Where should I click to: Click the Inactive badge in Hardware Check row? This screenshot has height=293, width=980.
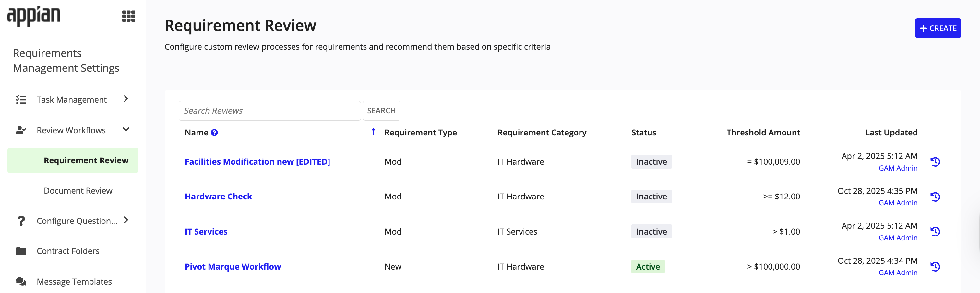tap(651, 197)
